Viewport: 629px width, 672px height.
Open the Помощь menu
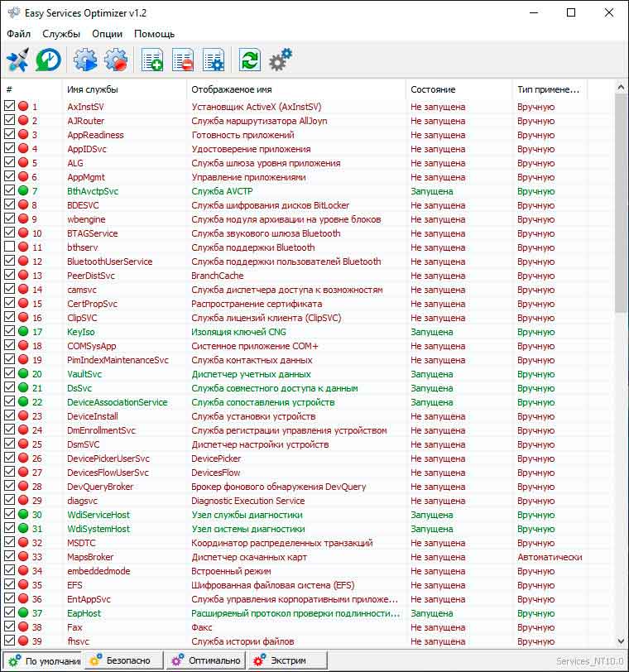click(x=154, y=34)
